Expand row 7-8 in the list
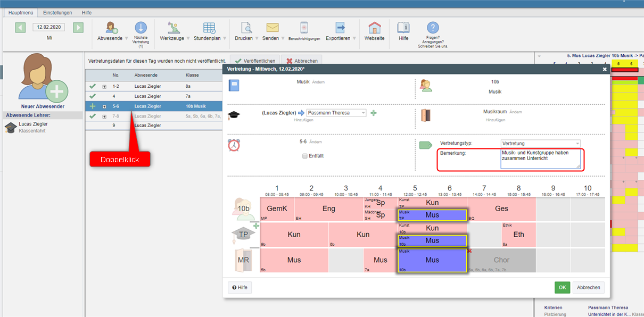 [104, 116]
